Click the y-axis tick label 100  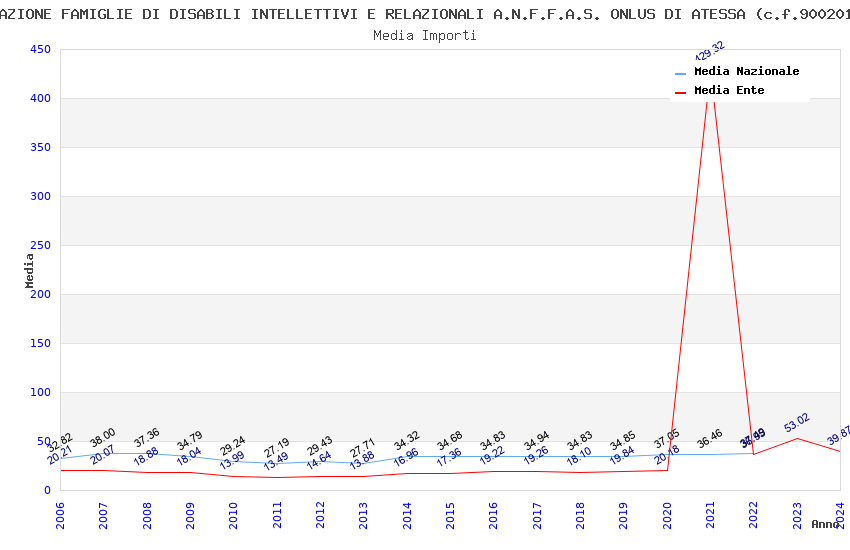[x=40, y=392]
